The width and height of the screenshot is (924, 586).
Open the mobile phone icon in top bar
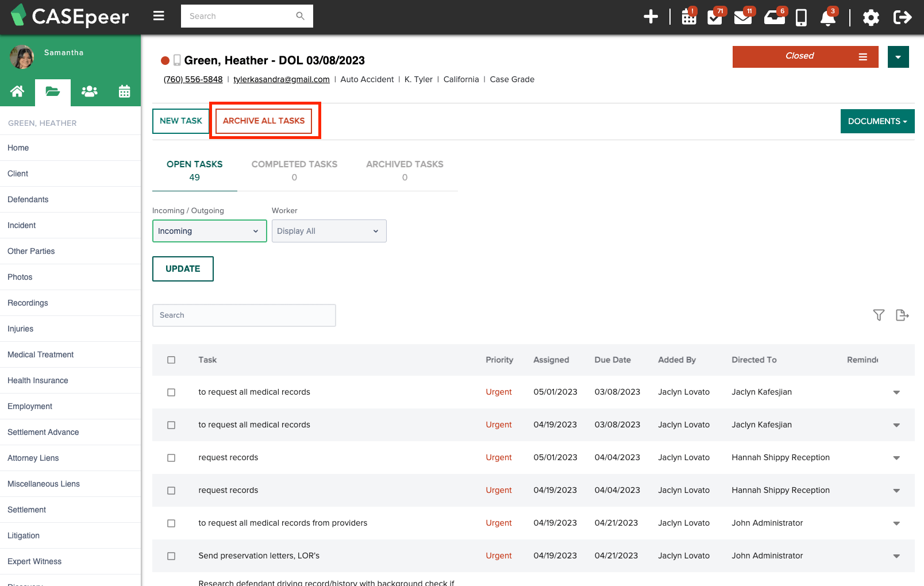(x=801, y=17)
